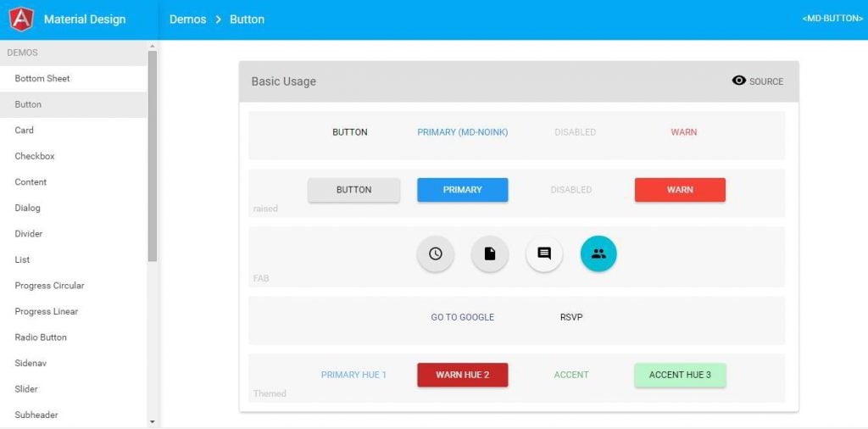Image resolution: width=868 pixels, height=429 pixels.
Task: Click the Demos breadcrumb link
Action: 187,19
